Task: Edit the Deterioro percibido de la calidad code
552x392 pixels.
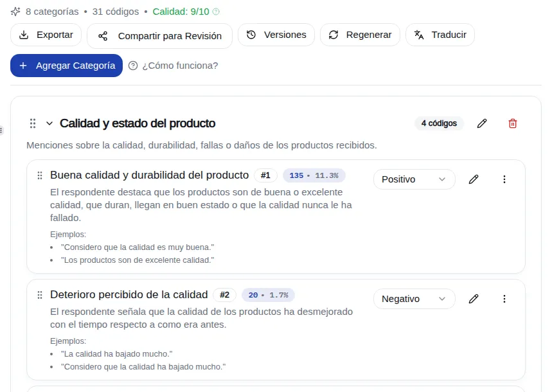Action: [x=474, y=299]
